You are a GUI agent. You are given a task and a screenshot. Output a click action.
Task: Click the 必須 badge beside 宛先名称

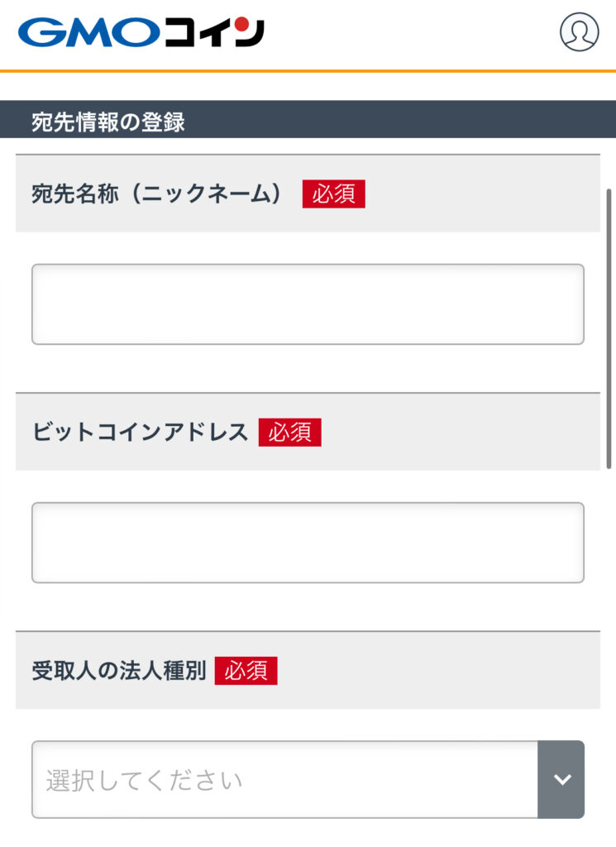pos(333,194)
